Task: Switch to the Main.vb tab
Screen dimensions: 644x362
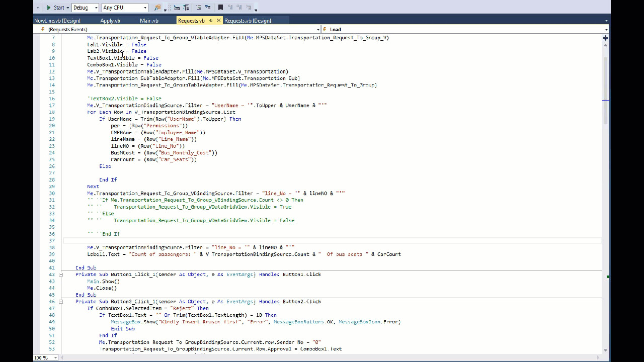Action: (149, 21)
